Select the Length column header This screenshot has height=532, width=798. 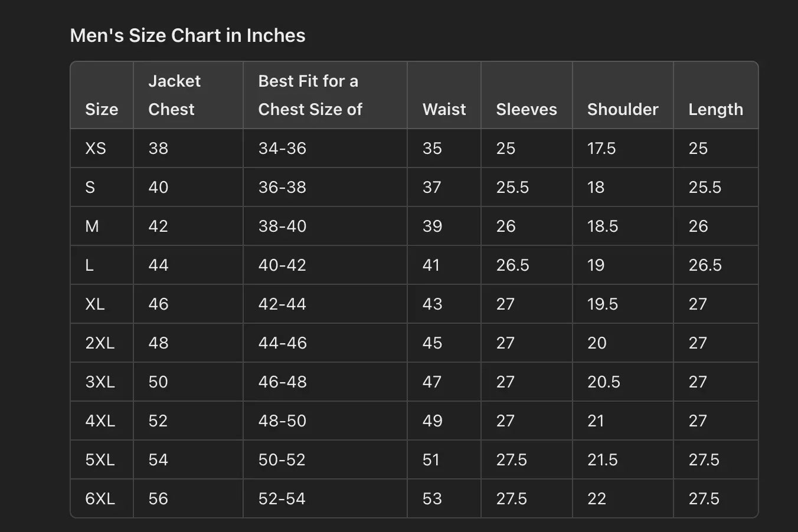coord(715,109)
